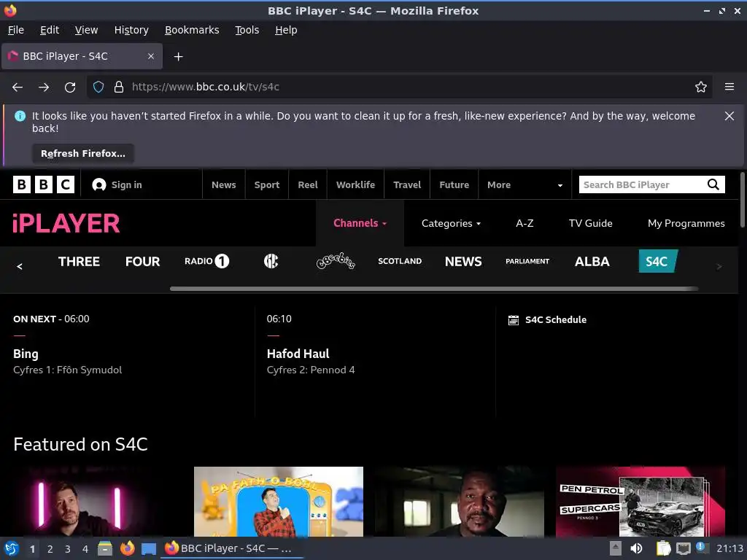This screenshot has width=747, height=560.
Task: Select the BBC Alba channel logo
Action: [x=592, y=262]
